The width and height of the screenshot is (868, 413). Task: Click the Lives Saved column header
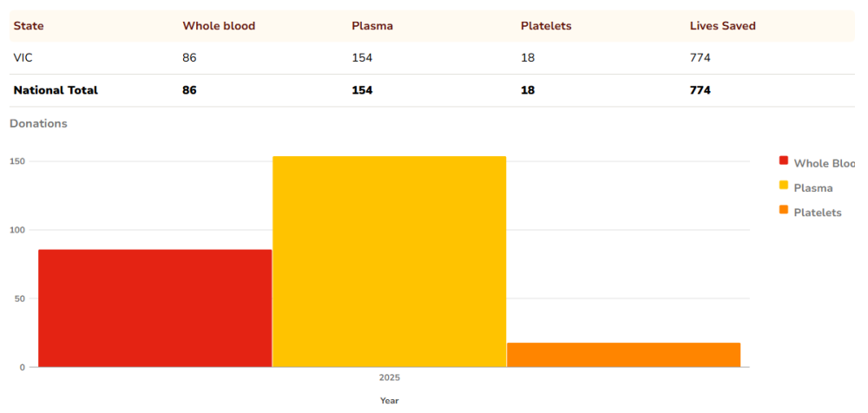coord(722,26)
